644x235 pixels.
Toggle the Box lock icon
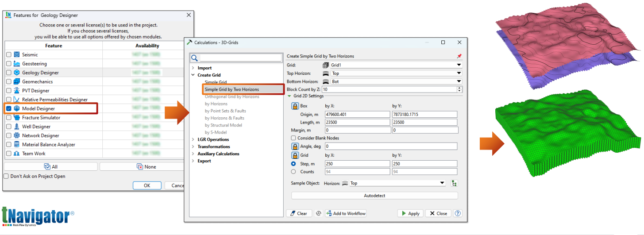point(295,106)
